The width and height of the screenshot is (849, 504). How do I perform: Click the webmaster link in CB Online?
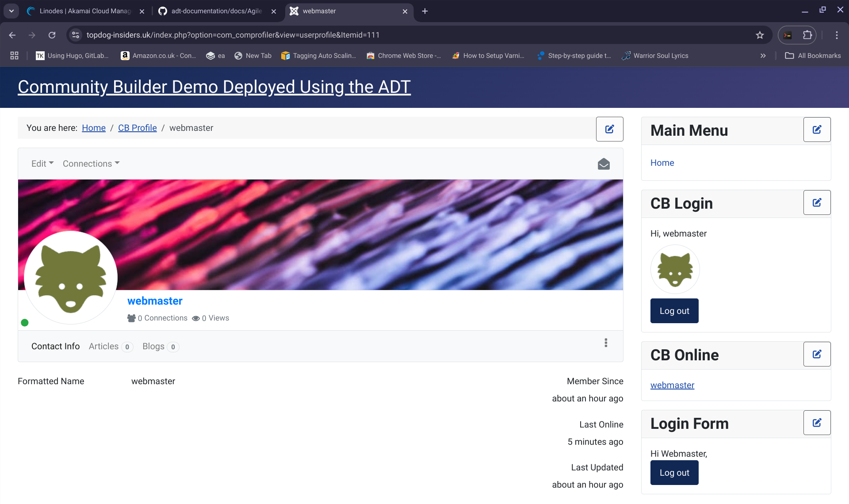pos(672,385)
